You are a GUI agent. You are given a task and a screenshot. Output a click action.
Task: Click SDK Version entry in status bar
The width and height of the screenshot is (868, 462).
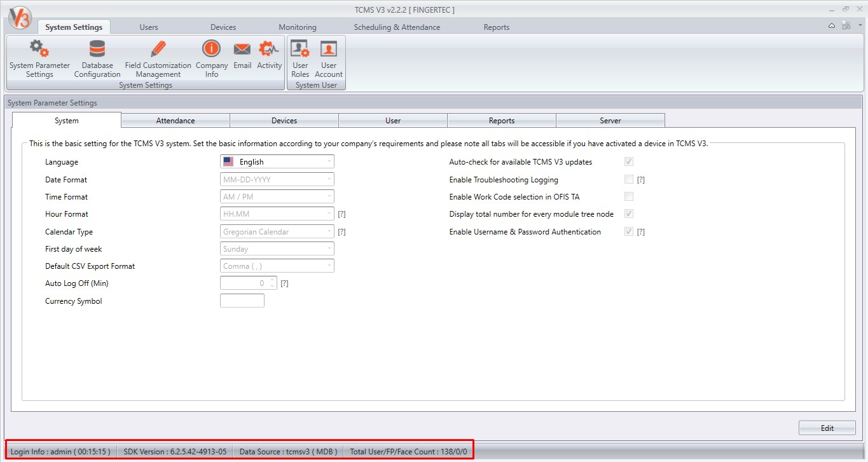[175, 451]
